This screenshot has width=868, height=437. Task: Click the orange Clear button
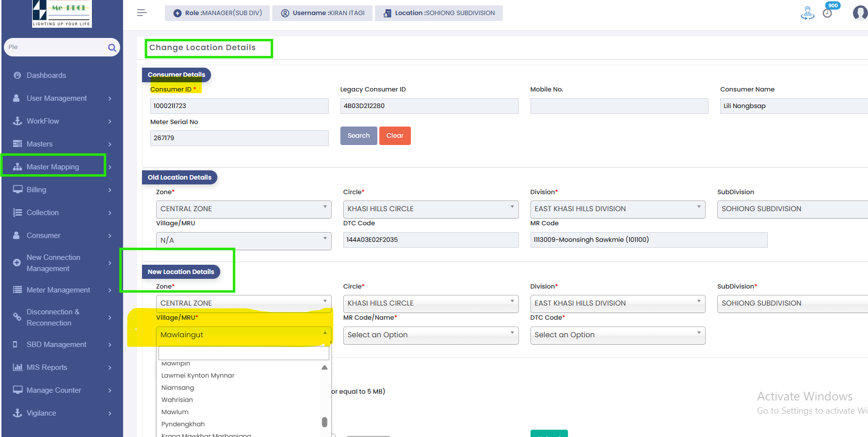click(x=395, y=136)
